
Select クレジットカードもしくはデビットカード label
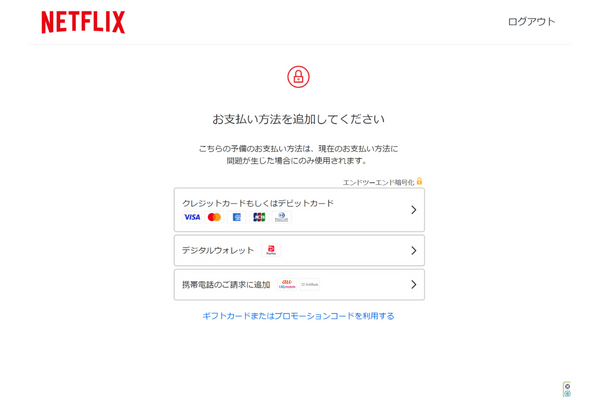click(258, 203)
